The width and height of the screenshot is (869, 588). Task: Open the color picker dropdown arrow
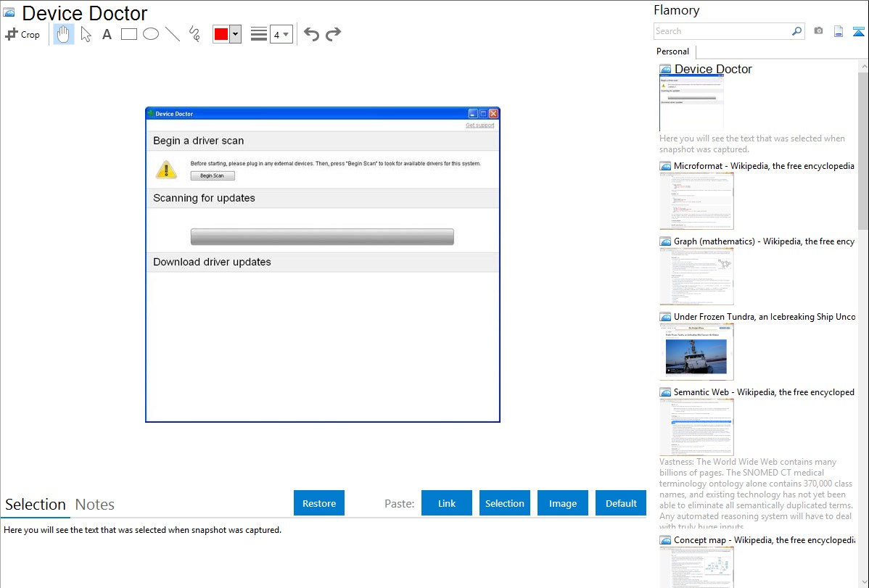(x=235, y=34)
